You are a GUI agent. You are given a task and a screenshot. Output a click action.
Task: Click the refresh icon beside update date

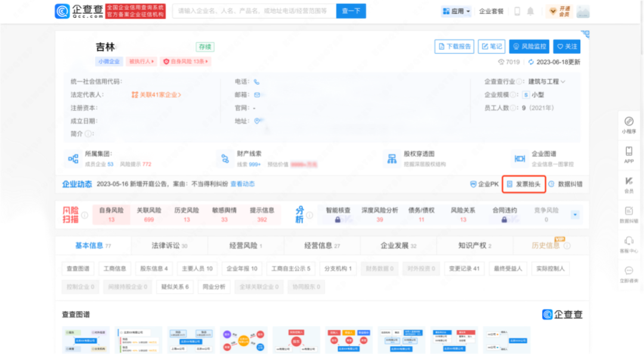pos(531,62)
